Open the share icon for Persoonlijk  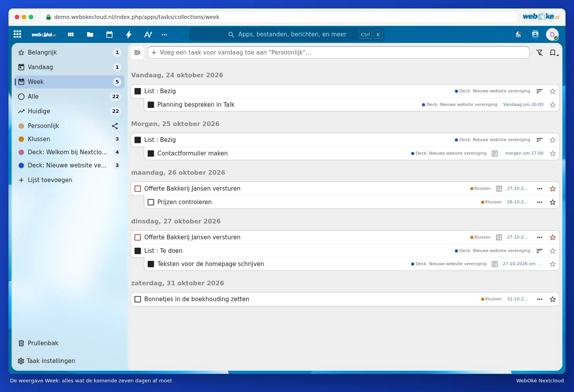tap(115, 126)
